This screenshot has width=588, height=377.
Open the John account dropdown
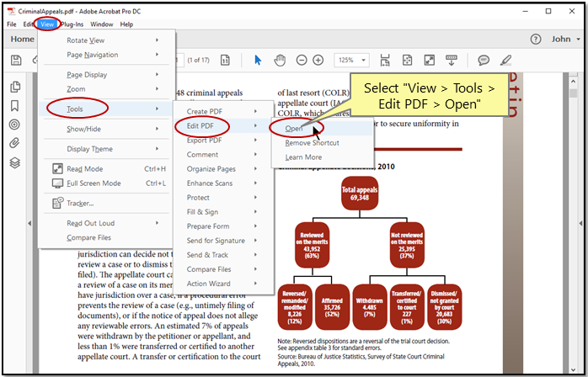(x=565, y=39)
